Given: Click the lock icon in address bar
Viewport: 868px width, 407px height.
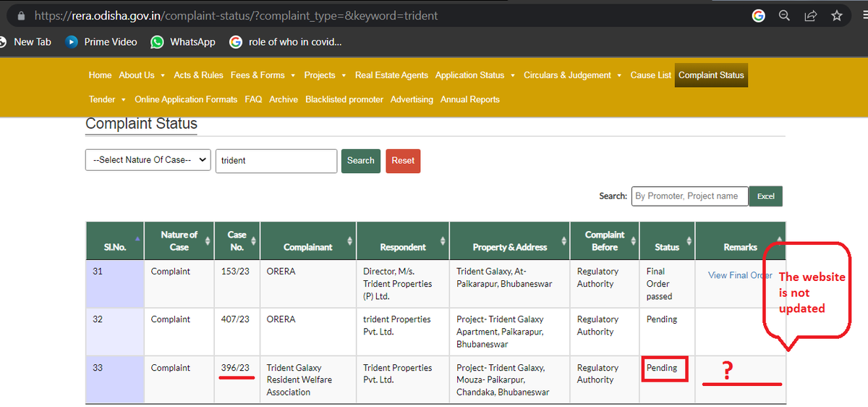Looking at the screenshot, I should [x=21, y=15].
